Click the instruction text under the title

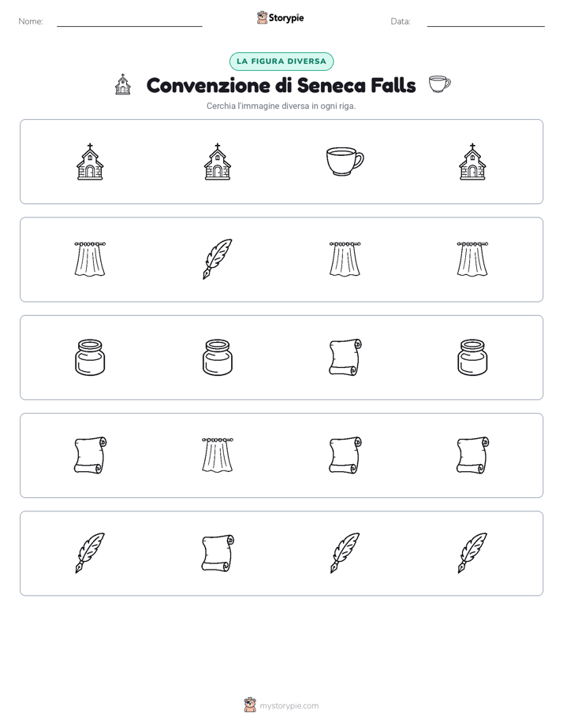pos(281,106)
